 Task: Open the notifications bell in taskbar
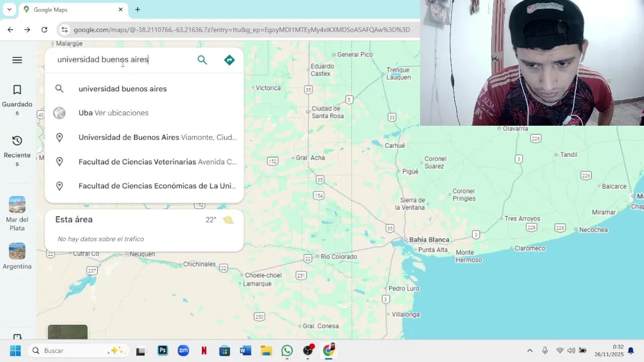(x=630, y=350)
